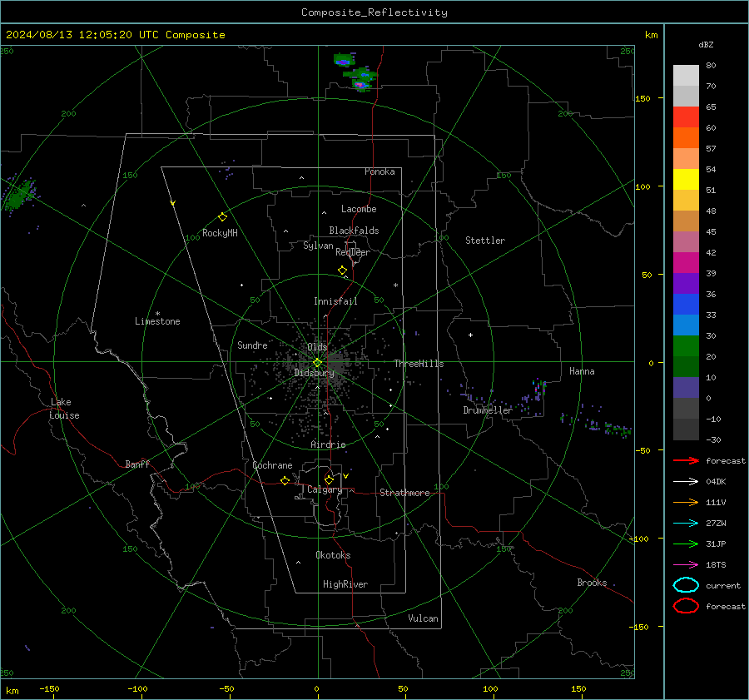Screen dimensions: 749x700
Task: Click the dBZ legend heading
Action: [x=706, y=44]
